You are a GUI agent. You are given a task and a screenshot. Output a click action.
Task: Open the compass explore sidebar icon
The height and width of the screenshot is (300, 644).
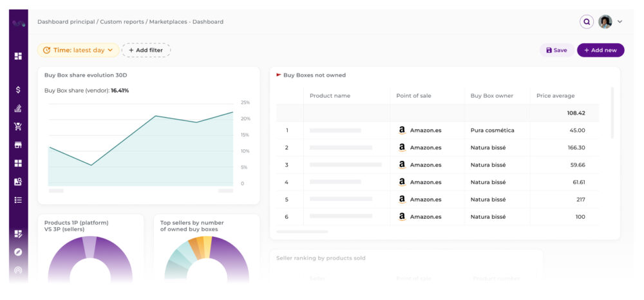18,252
